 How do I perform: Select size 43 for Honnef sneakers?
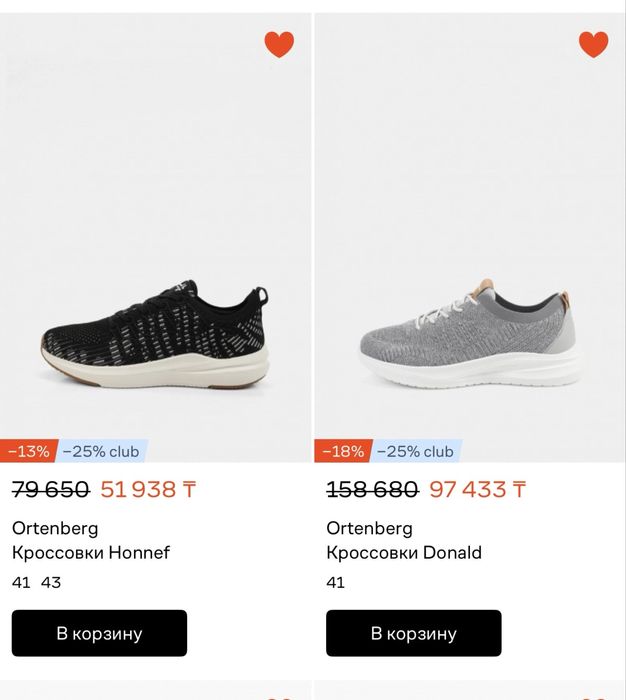pyautogui.click(x=51, y=582)
